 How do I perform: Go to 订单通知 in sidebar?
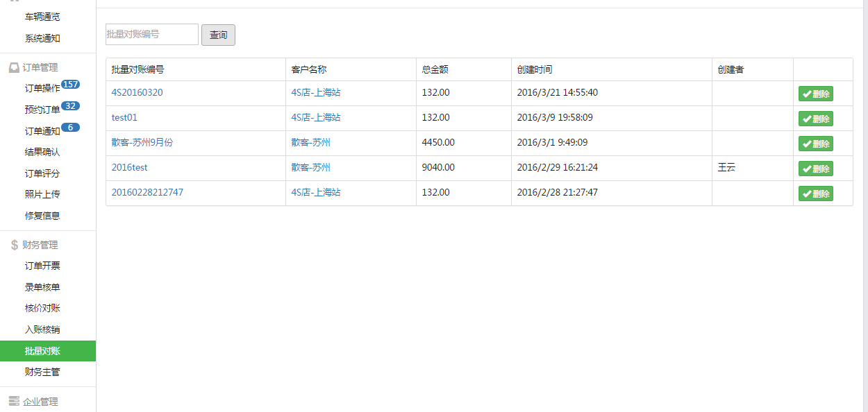coord(42,131)
